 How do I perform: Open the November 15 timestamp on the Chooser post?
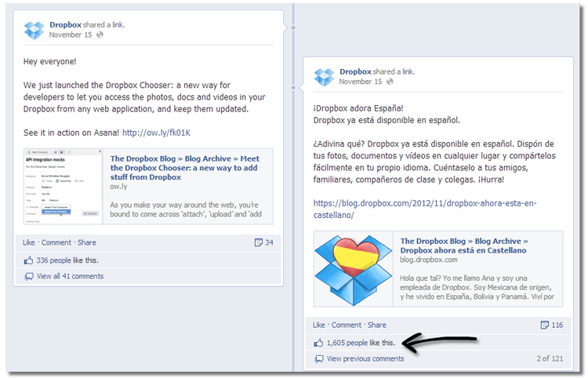click(x=70, y=35)
